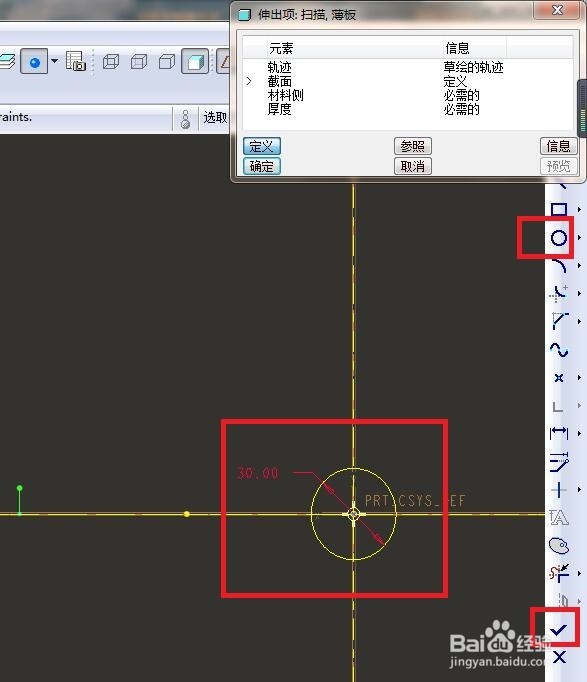Image resolution: width=587 pixels, height=682 pixels.
Task: Select the Mirror entities tool
Action: coord(563,601)
